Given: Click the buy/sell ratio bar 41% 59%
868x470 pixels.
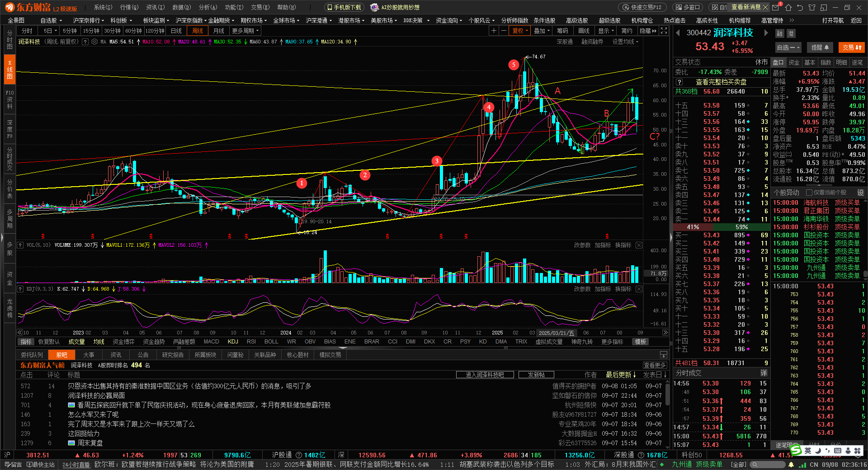Looking at the screenshot, I should tap(721, 227).
